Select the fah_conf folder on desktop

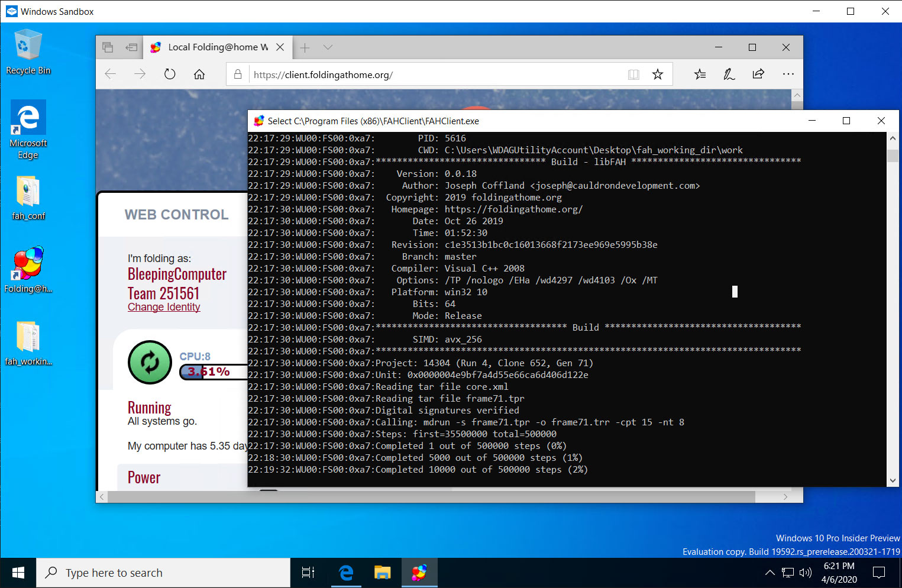(x=28, y=198)
